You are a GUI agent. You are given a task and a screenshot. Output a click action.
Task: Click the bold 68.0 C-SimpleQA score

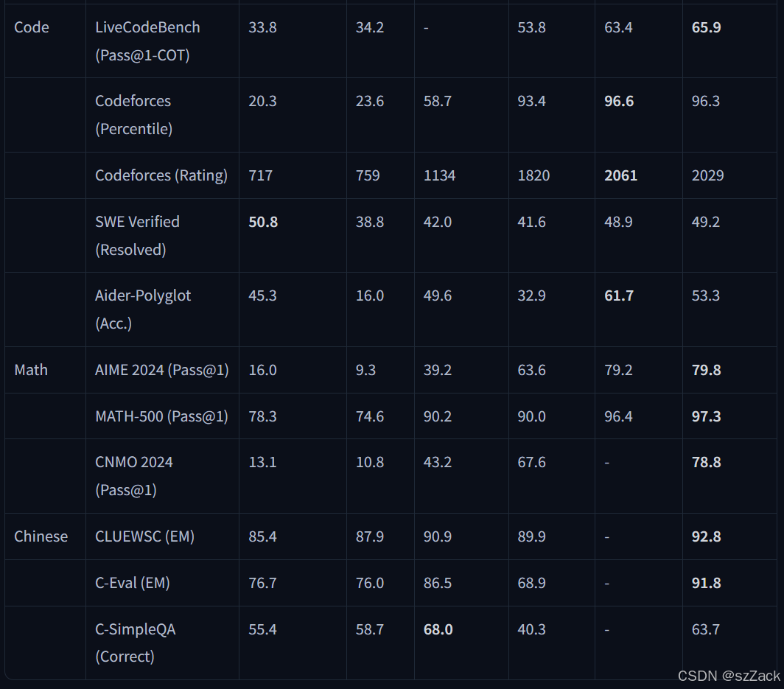[x=438, y=629]
